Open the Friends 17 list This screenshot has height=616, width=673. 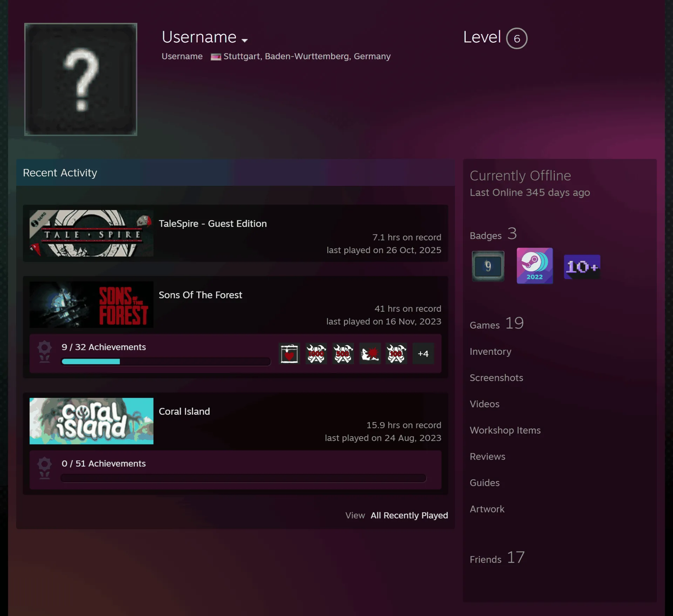[497, 557]
